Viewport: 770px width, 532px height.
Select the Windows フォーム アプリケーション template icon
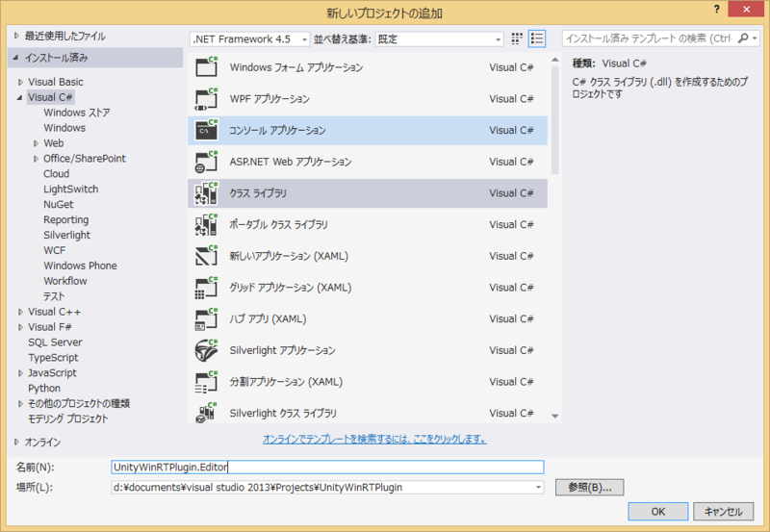coord(206,66)
